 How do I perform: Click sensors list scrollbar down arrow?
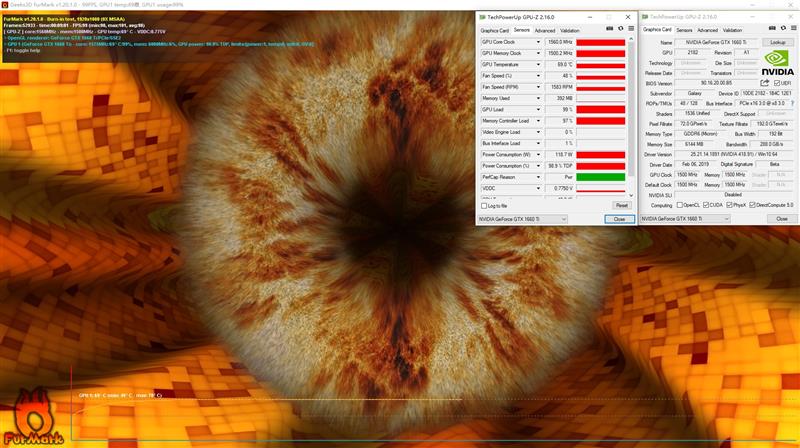click(631, 195)
